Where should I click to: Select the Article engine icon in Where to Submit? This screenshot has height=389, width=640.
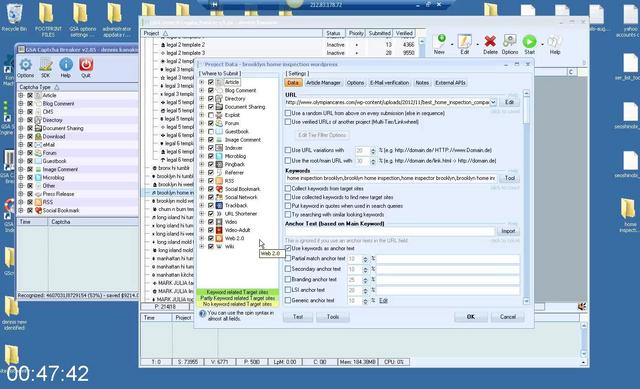pyautogui.click(x=220, y=82)
